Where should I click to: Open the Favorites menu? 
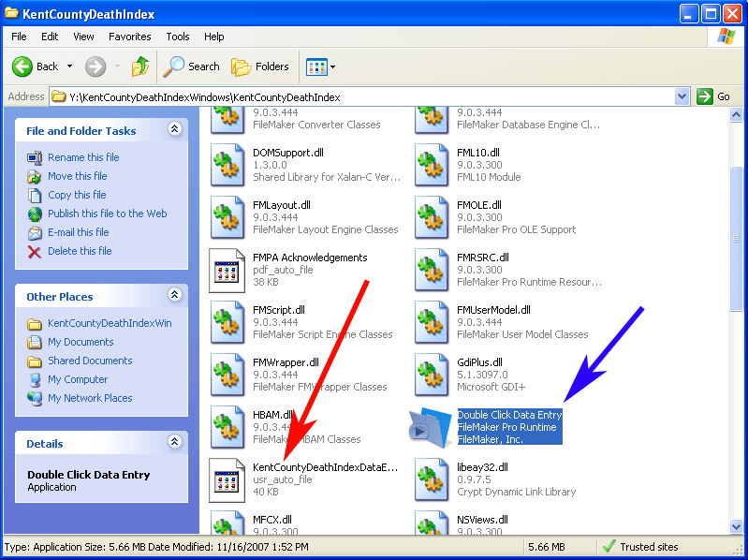pyautogui.click(x=130, y=37)
